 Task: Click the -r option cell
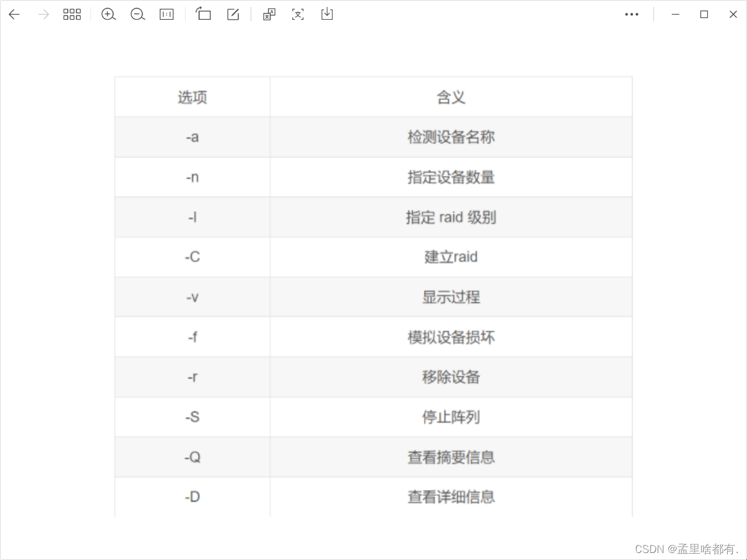(193, 377)
